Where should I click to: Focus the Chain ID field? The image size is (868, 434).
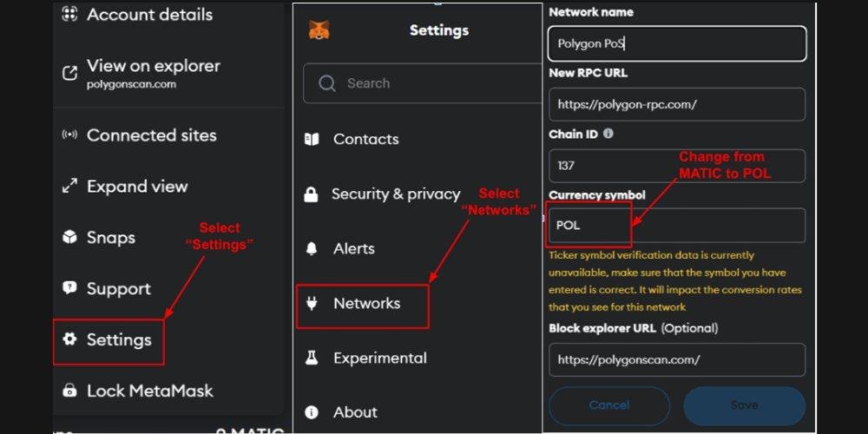[677, 166]
